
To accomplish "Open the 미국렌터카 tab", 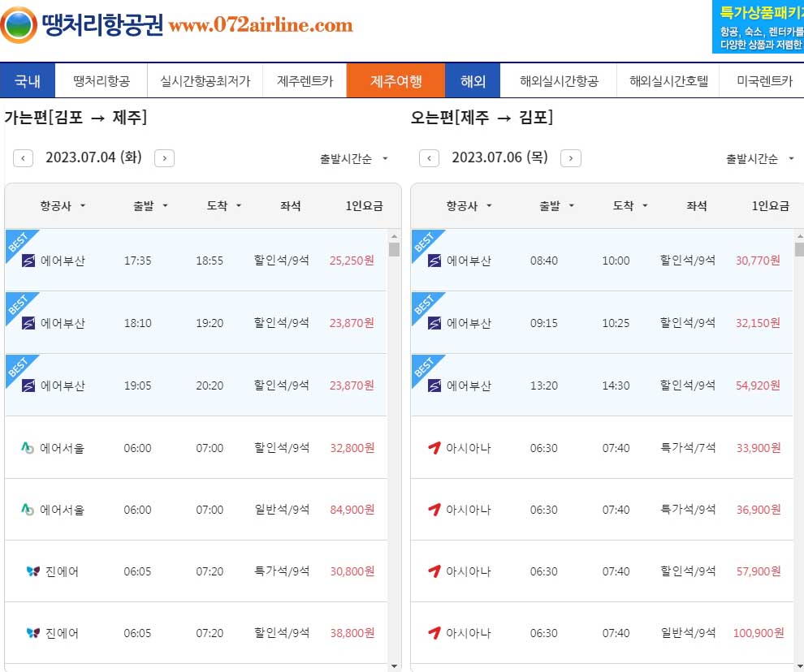I will click(x=763, y=80).
